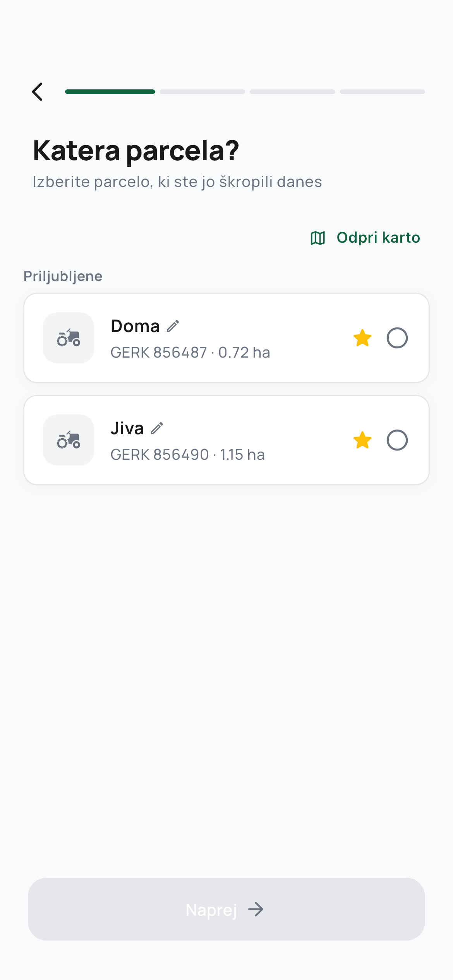This screenshot has width=453, height=980.
Task: Click the map icon beside Odpri karto
Action: click(x=317, y=238)
